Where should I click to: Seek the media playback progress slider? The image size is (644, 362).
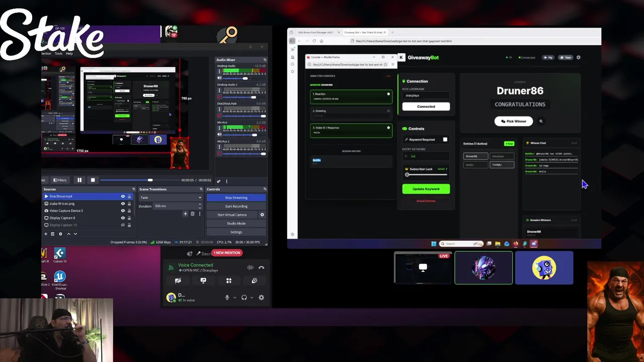coord(140,180)
